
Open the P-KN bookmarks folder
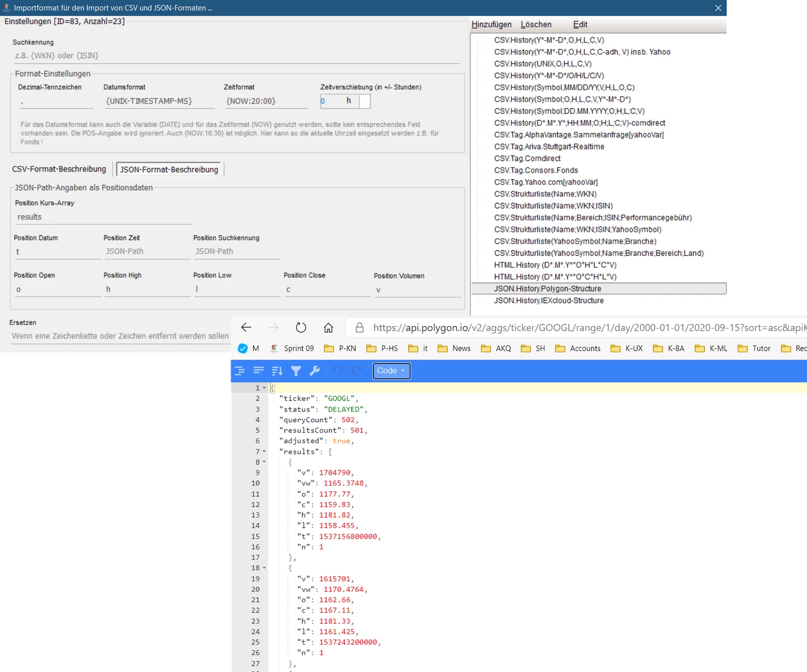tap(340, 348)
